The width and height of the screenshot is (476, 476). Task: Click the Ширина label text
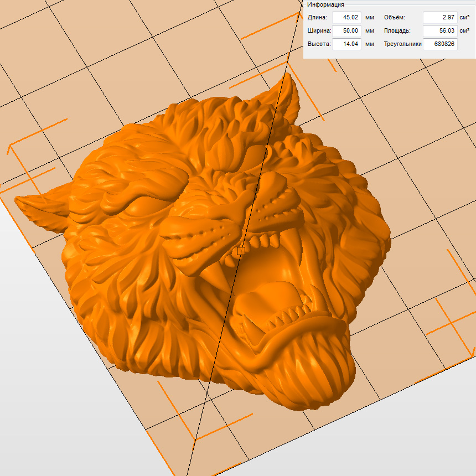pos(319,30)
